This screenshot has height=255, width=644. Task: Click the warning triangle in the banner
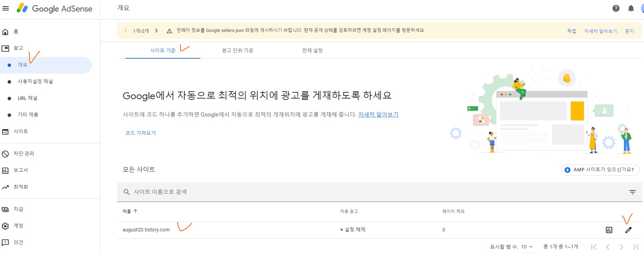(169, 31)
